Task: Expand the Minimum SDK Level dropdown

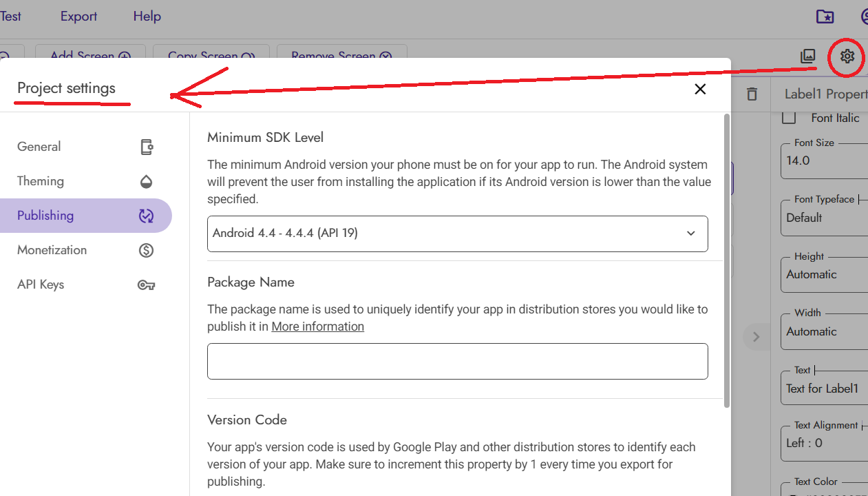Action: (457, 234)
